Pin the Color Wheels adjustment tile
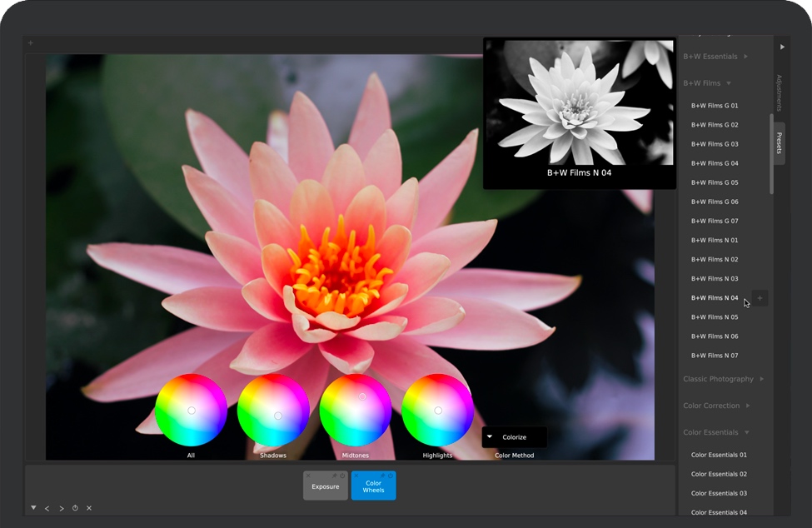Image resolution: width=812 pixels, height=528 pixels. pyautogui.click(x=382, y=476)
